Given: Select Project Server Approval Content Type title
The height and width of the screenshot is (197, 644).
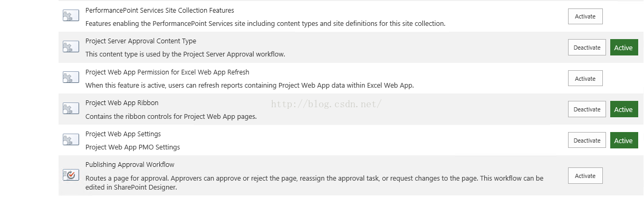Looking at the screenshot, I should click(141, 41).
